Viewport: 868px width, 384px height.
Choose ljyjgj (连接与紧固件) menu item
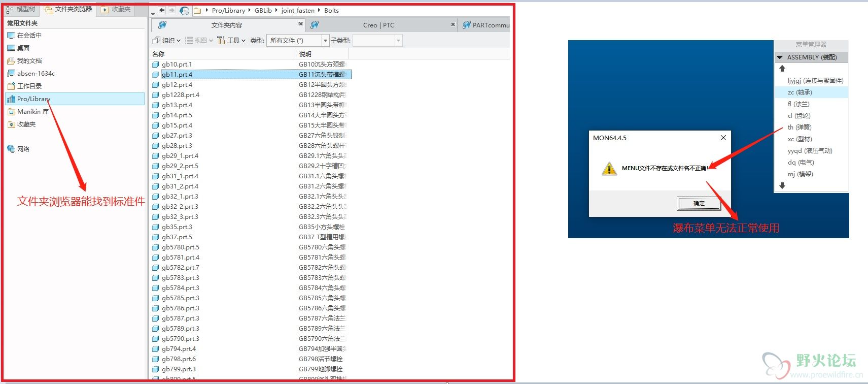coord(816,81)
